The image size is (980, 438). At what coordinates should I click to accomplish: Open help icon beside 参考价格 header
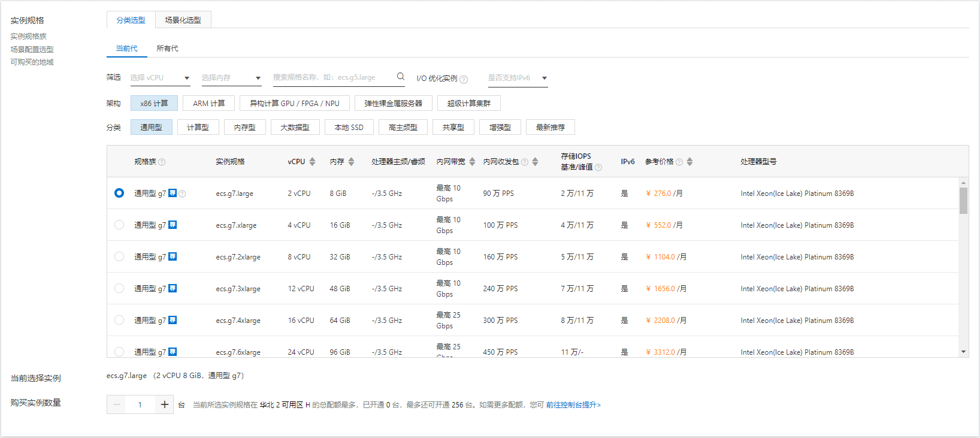tap(679, 162)
